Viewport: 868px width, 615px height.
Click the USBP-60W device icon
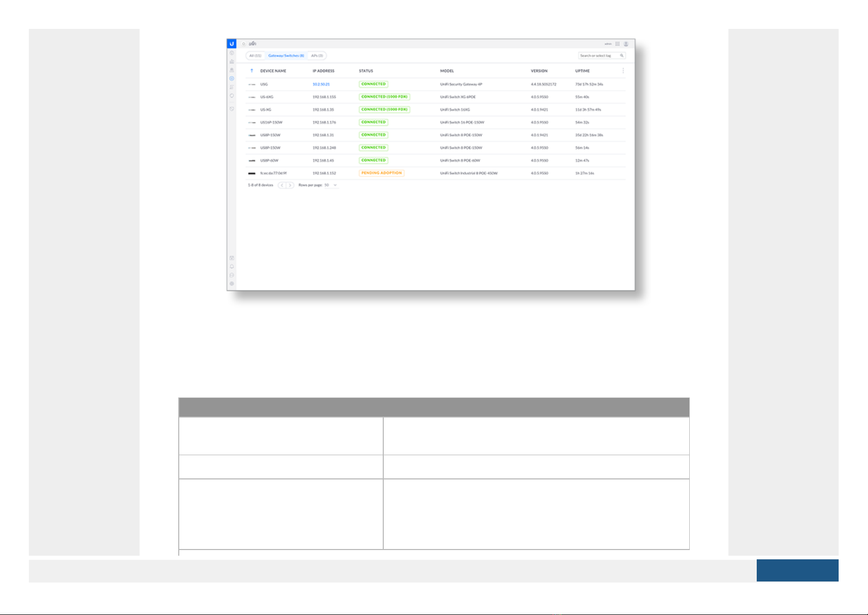(252, 160)
